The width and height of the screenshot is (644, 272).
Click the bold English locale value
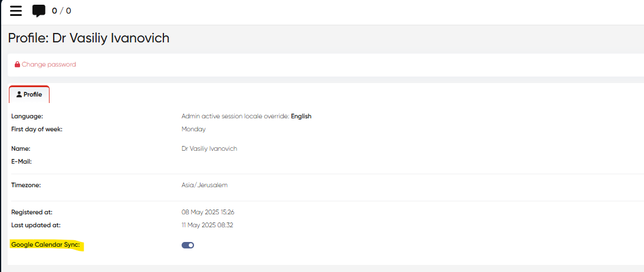click(301, 116)
